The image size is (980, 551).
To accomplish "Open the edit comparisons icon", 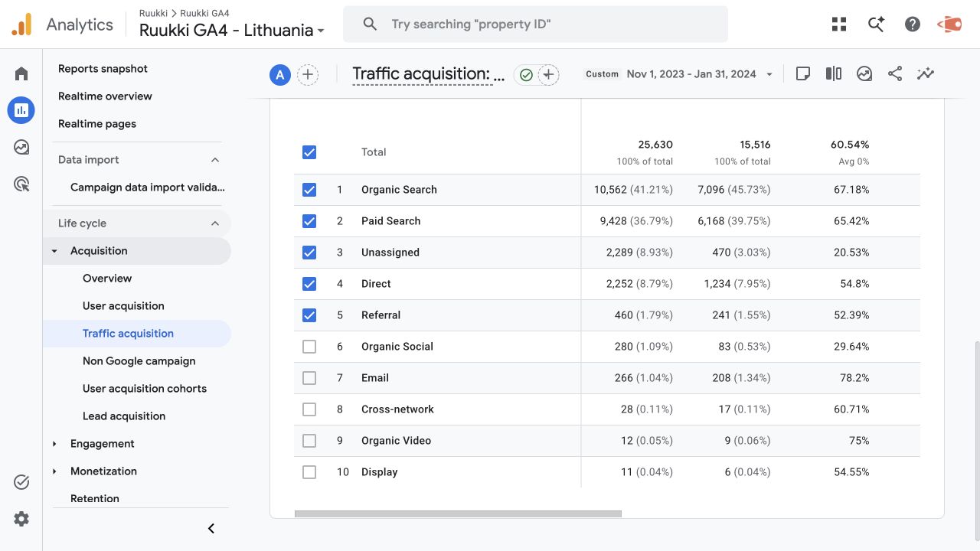I will [834, 73].
